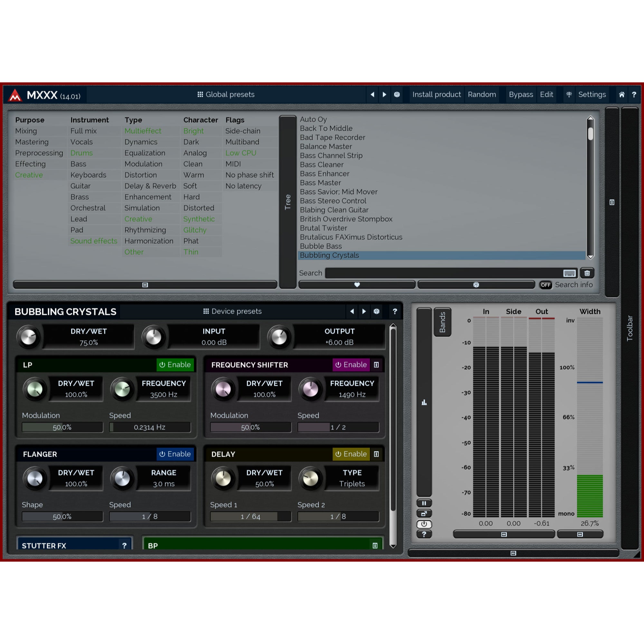Screen dimensions: 644x644
Task: Click the meter power icon
Action: click(424, 524)
